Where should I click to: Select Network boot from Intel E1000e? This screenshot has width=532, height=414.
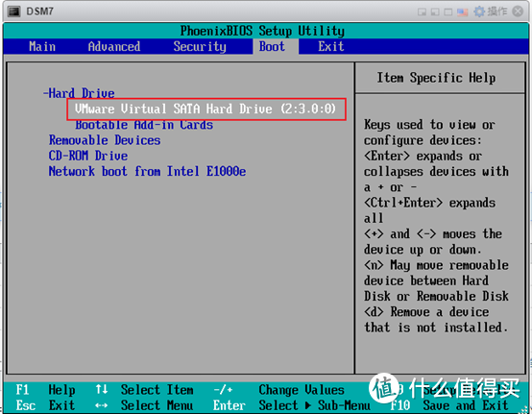147,171
